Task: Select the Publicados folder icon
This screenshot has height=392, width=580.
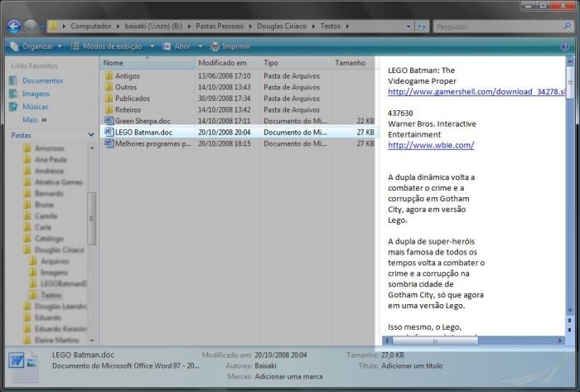Action: [x=109, y=99]
